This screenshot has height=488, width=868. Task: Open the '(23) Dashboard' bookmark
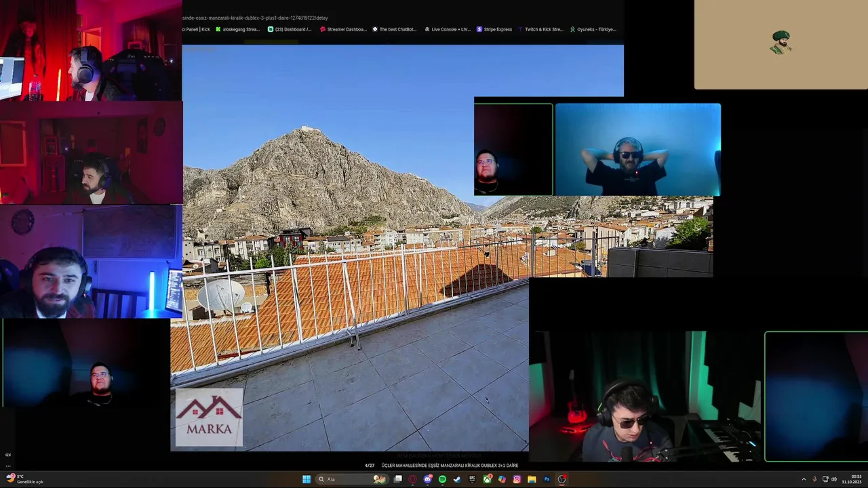290,29
